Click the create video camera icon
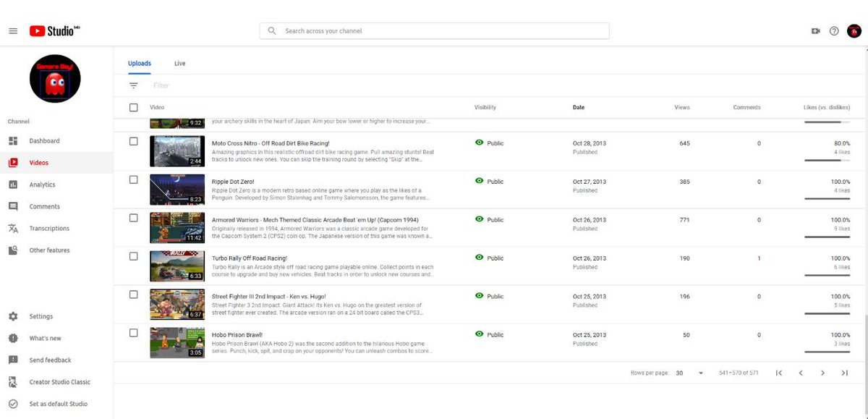The image size is (868, 419). [816, 31]
